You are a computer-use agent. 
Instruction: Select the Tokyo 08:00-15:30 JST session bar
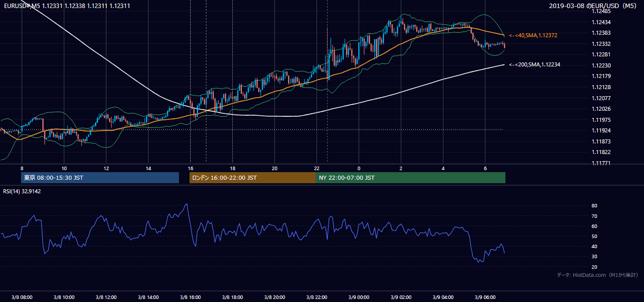pyautogui.click(x=100, y=178)
